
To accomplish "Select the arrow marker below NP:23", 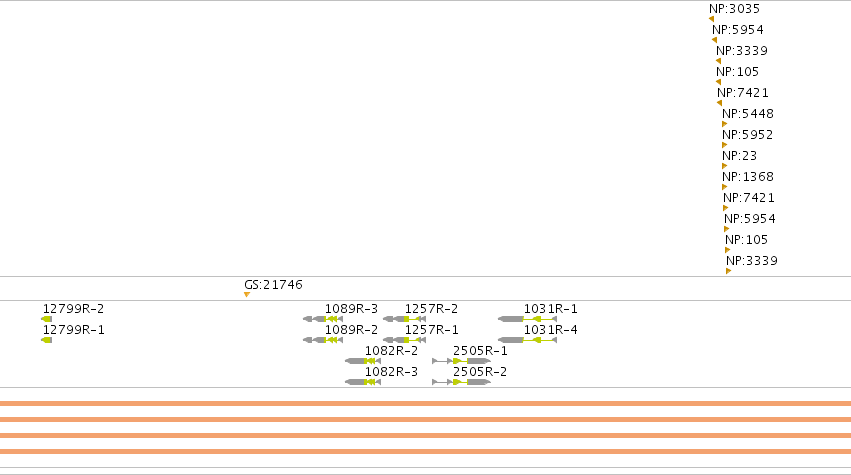I will click(x=725, y=166).
